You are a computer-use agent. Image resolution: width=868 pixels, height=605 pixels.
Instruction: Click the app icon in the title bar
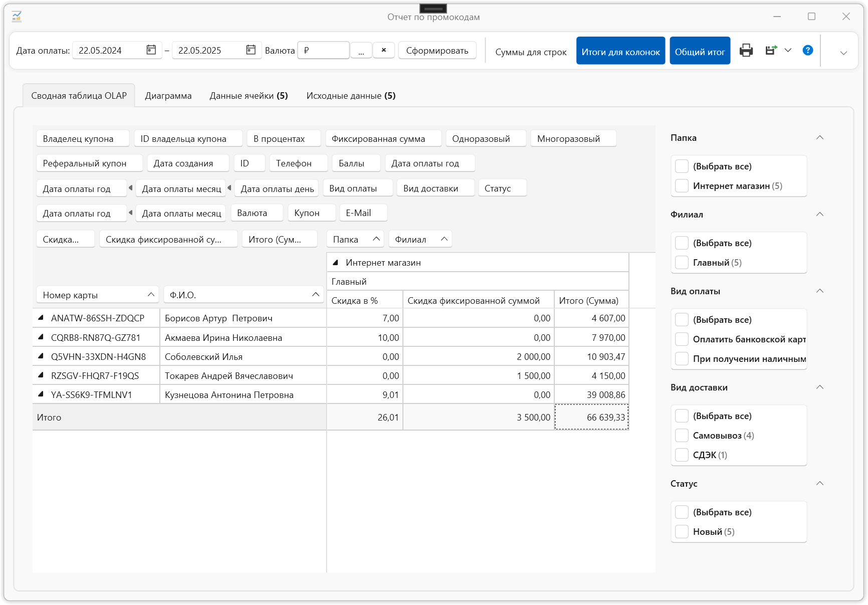click(17, 17)
